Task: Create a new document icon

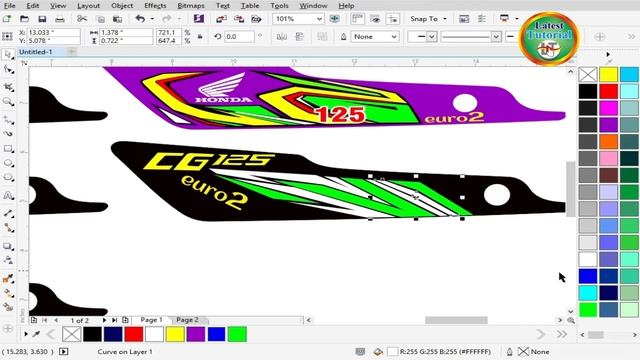Action: point(7,19)
